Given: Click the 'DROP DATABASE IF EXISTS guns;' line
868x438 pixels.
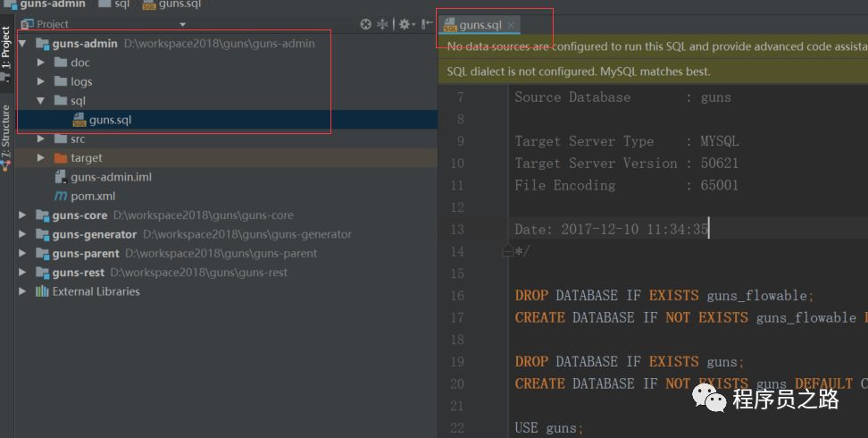Looking at the screenshot, I should point(630,362).
